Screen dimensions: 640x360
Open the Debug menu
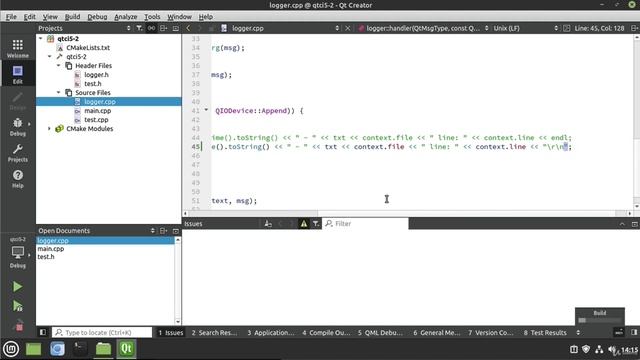pyautogui.click(x=97, y=17)
